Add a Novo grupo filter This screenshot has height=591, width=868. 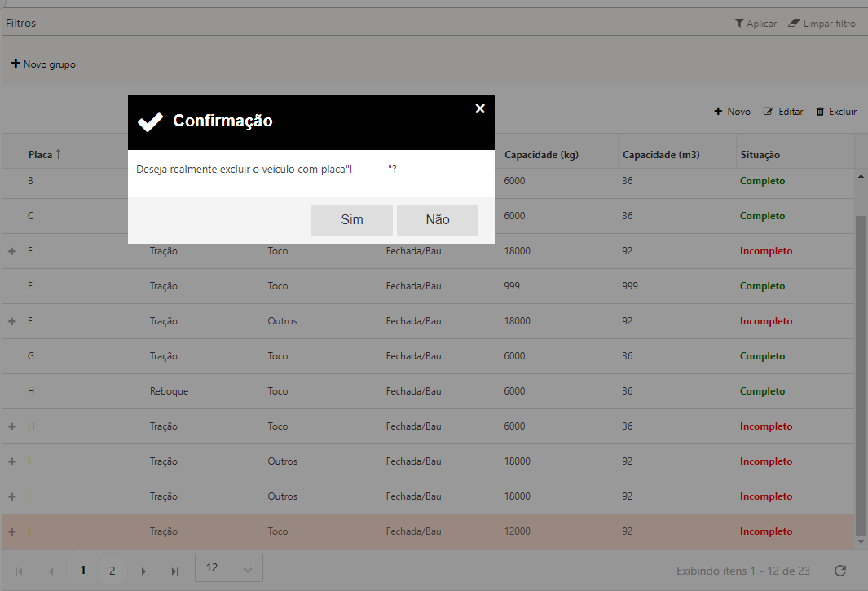pyautogui.click(x=43, y=64)
